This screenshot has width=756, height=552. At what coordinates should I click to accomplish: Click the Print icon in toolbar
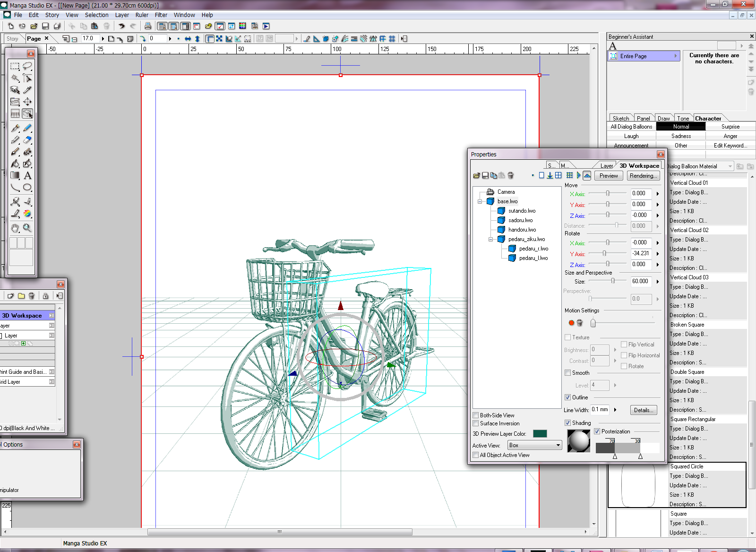tap(148, 26)
